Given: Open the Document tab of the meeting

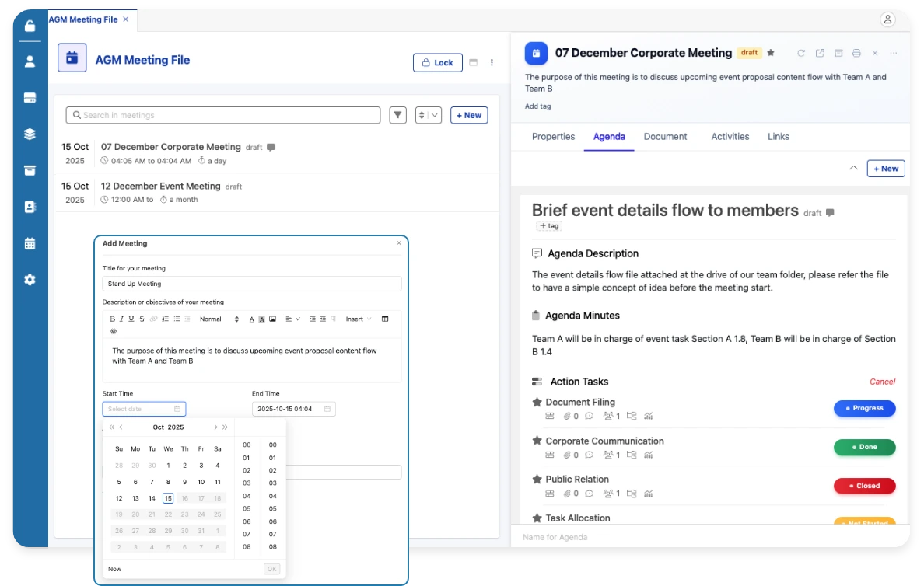Looking at the screenshot, I should (665, 136).
